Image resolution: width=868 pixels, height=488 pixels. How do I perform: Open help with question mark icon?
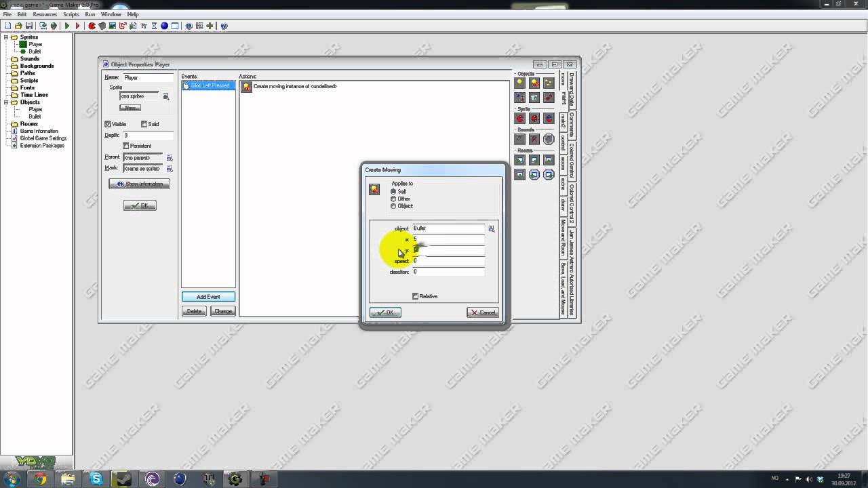[x=224, y=26]
